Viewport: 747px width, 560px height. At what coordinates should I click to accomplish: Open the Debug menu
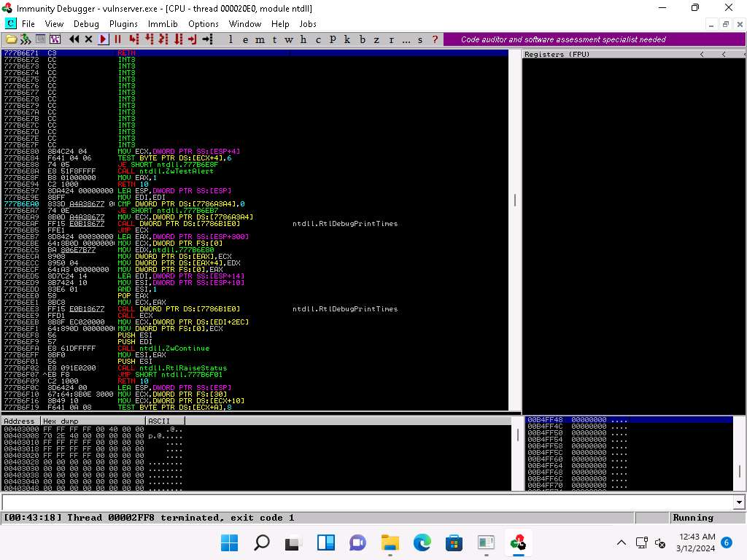86,24
